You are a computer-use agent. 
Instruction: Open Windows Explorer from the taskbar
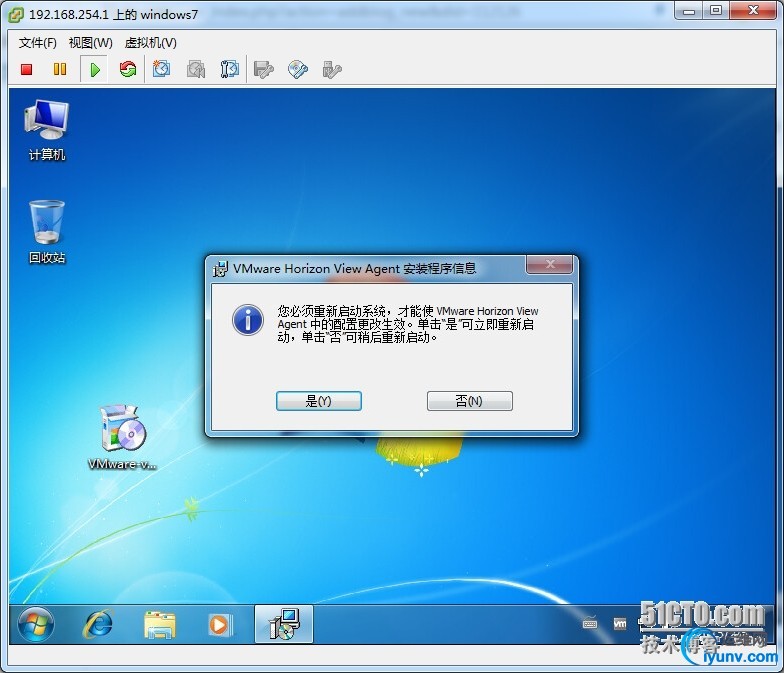click(x=160, y=624)
